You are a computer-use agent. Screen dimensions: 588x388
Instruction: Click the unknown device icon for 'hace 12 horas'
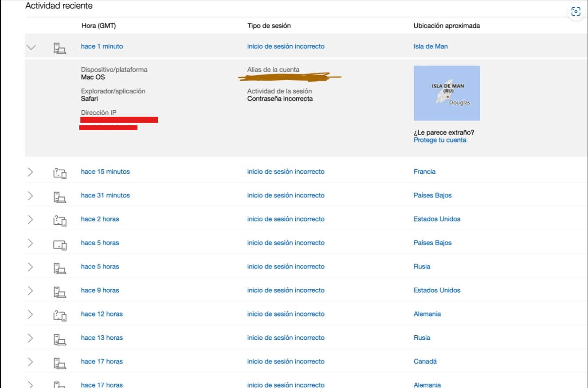click(x=60, y=315)
